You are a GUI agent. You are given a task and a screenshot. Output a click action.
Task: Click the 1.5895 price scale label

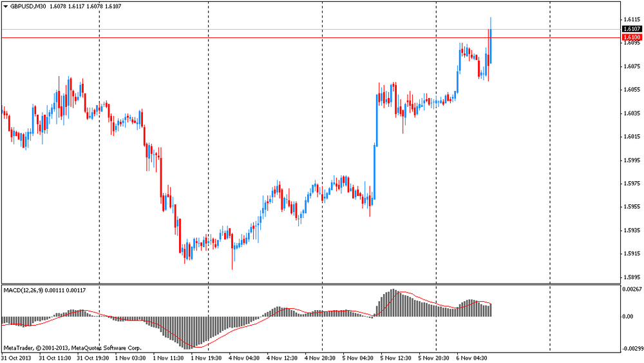tap(632, 277)
